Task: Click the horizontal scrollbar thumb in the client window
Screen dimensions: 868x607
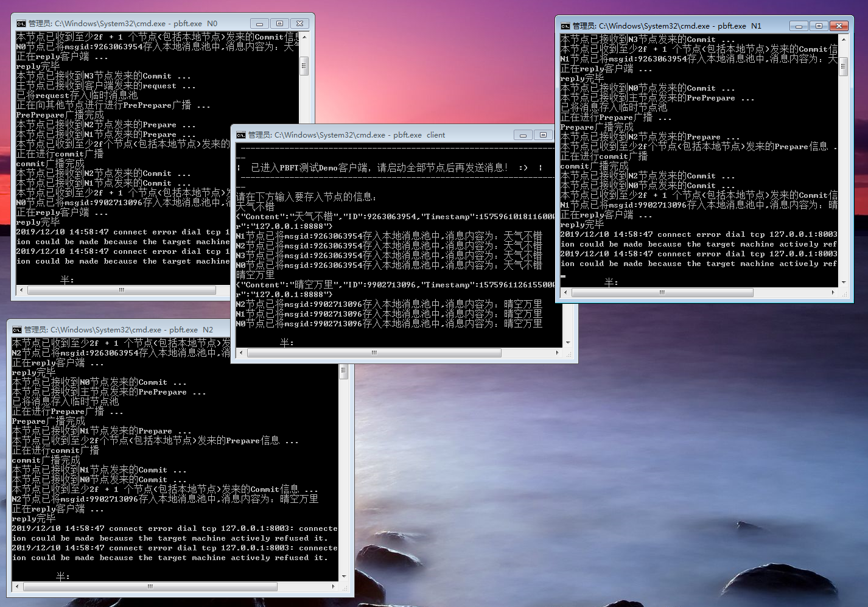Action: pyautogui.click(x=374, y=353)
